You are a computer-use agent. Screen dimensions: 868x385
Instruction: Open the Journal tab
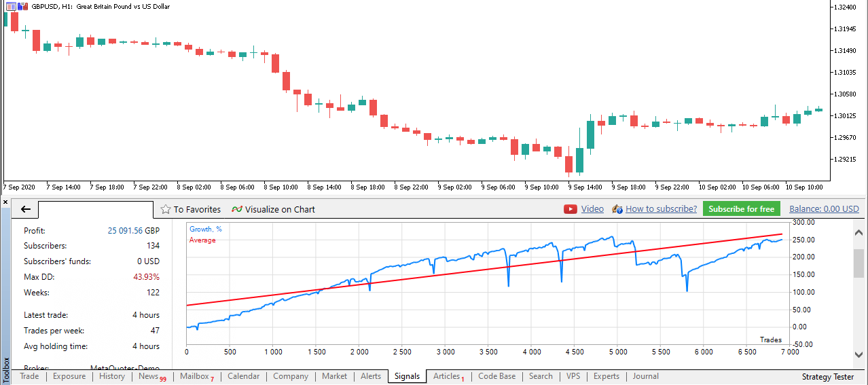645,376
